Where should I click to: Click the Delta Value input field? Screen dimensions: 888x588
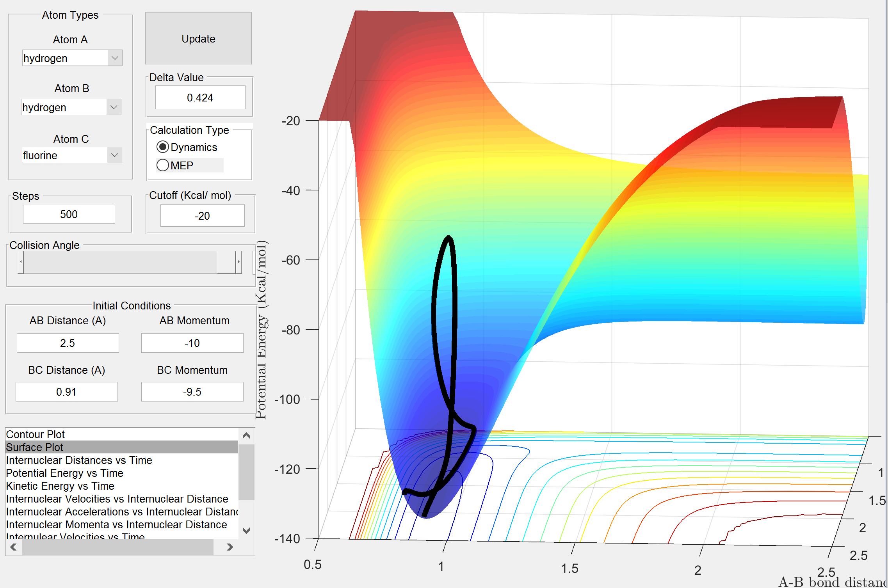(200, 98)
